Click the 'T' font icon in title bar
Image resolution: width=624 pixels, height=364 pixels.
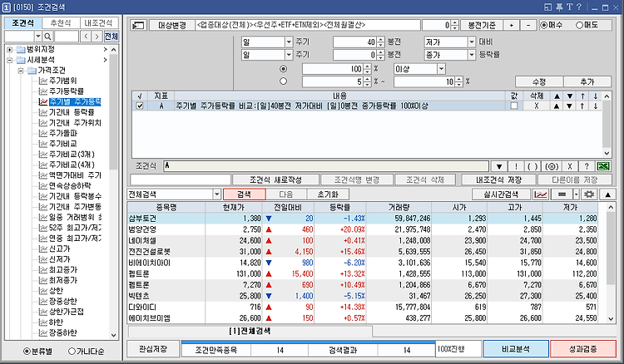tap(569, 7)
